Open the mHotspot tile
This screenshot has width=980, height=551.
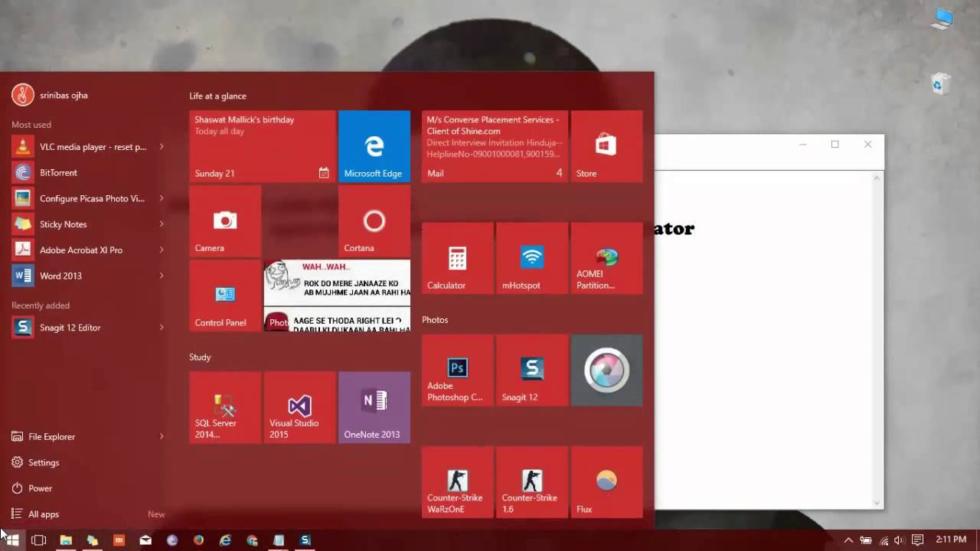pyautogui.click(x=532, y=258)
